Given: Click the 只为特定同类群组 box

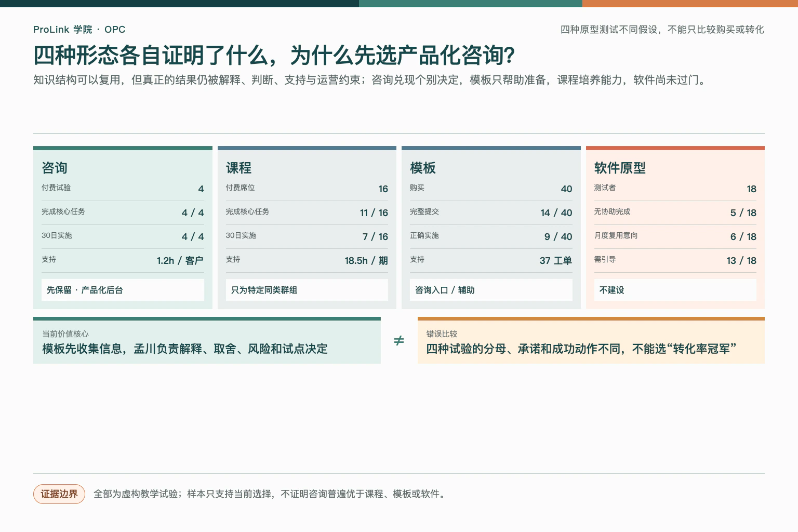Looking at the screenshot, I should pyautogui.click(x=307, y=290).
